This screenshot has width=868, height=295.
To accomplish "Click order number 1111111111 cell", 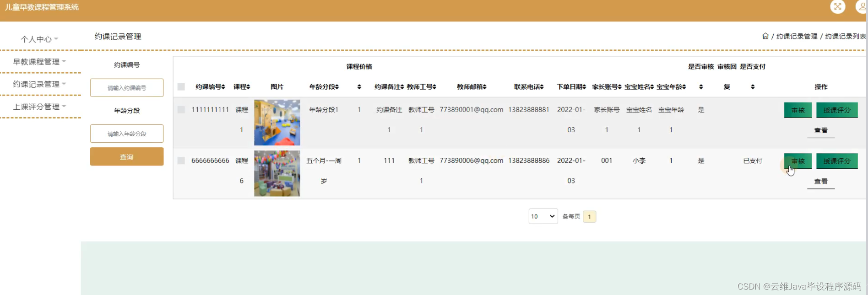I will click(210, 110).
